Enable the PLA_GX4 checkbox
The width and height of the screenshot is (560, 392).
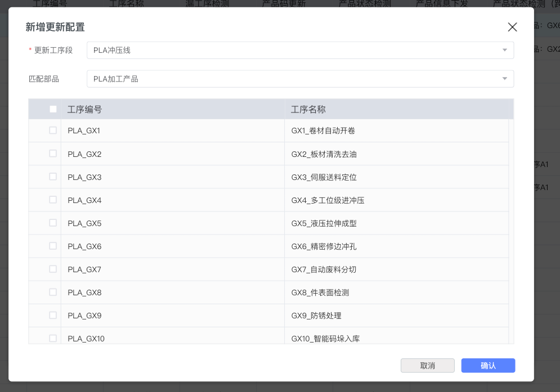(53, 200)
